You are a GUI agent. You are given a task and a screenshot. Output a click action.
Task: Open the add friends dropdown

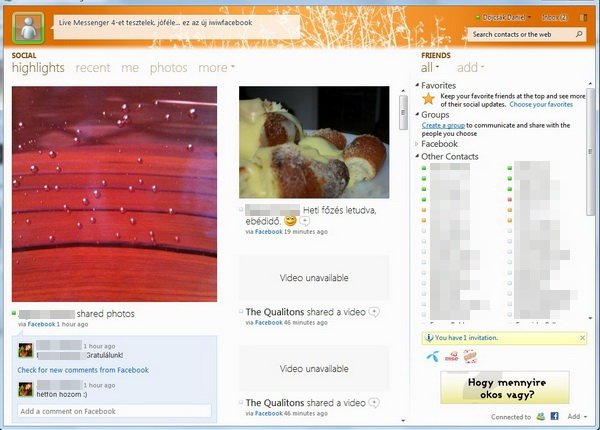(470, 68)
